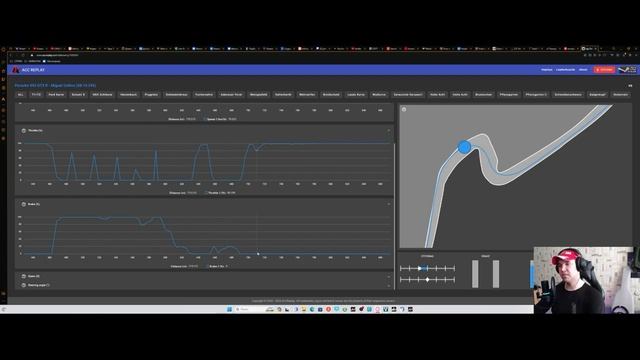Click the sponsor logo in the blue header
Image resolution: width=640 pixels, height=360 pixels.
[627, 70]
